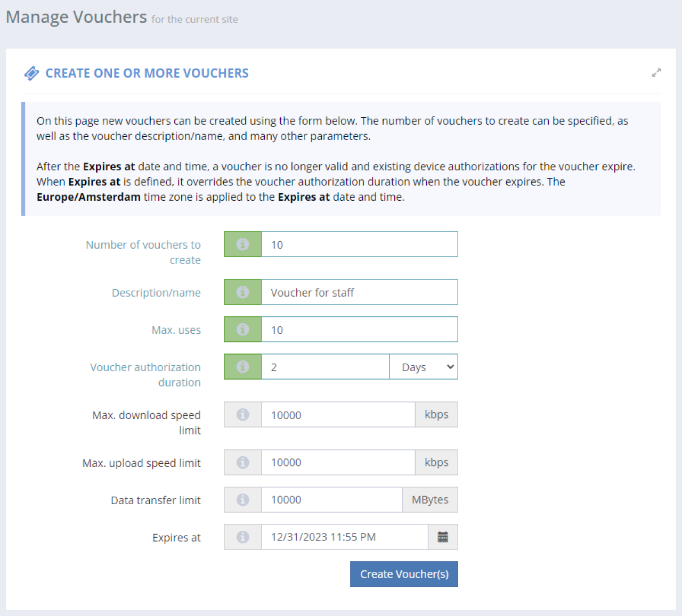Open the calendar picker for Expires at
The height and width of the screenshot is (616, 682).
(443, 537)
